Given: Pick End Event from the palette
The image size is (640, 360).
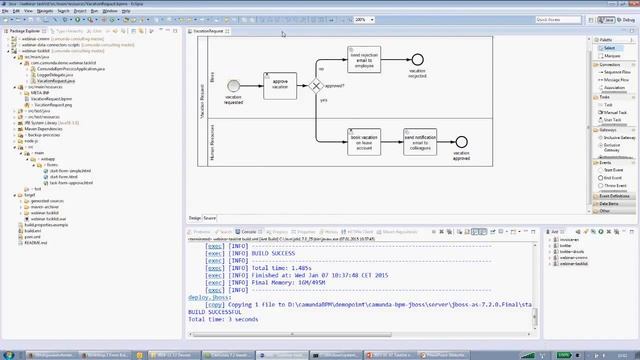Looking at the screenshot, I should click(x=610, y=178).
